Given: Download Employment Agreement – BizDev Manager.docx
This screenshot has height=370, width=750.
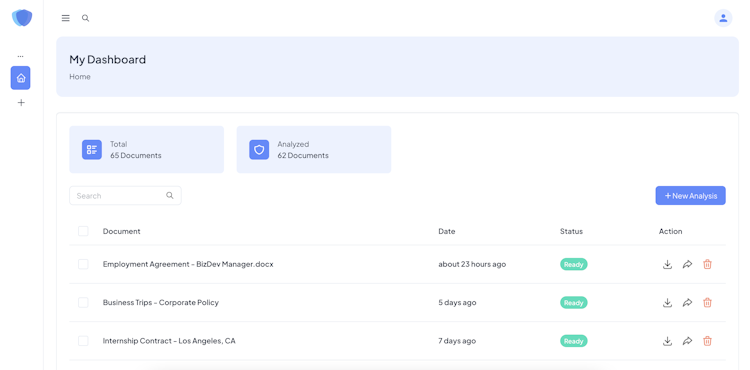Looking at the screenshot, I should pos(667,264).
